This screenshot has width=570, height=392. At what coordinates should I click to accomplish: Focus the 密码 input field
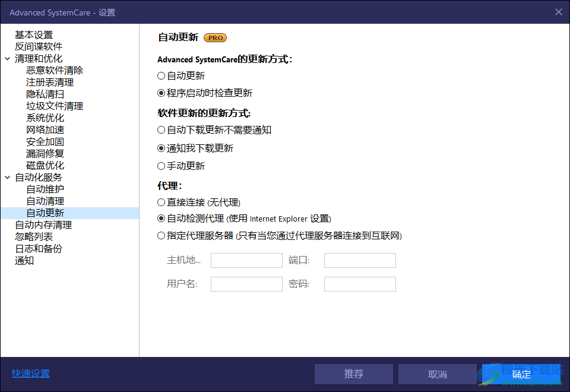tap(360, 284)
